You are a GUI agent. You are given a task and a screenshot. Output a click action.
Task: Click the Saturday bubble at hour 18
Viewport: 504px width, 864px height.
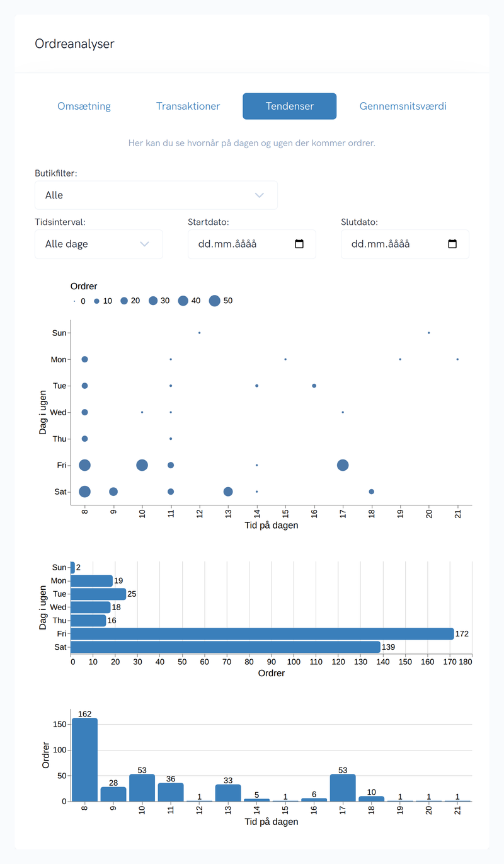[372, 492]
